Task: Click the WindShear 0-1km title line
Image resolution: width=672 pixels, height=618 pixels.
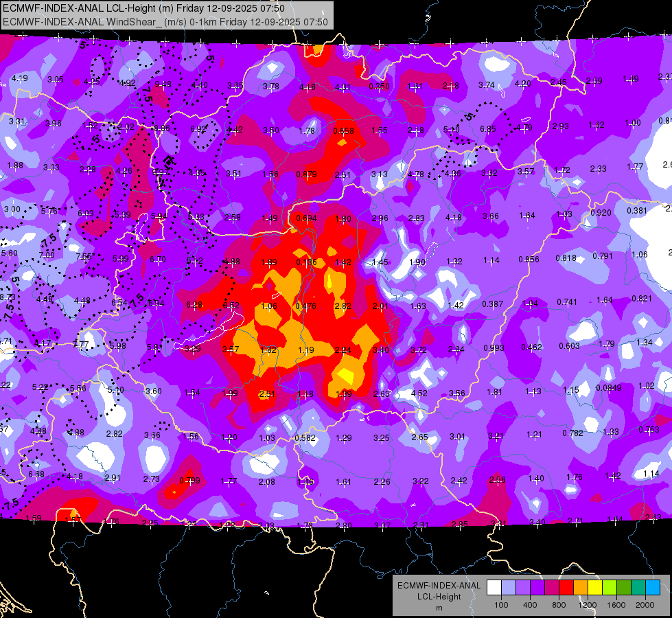Action: (165, 22)
